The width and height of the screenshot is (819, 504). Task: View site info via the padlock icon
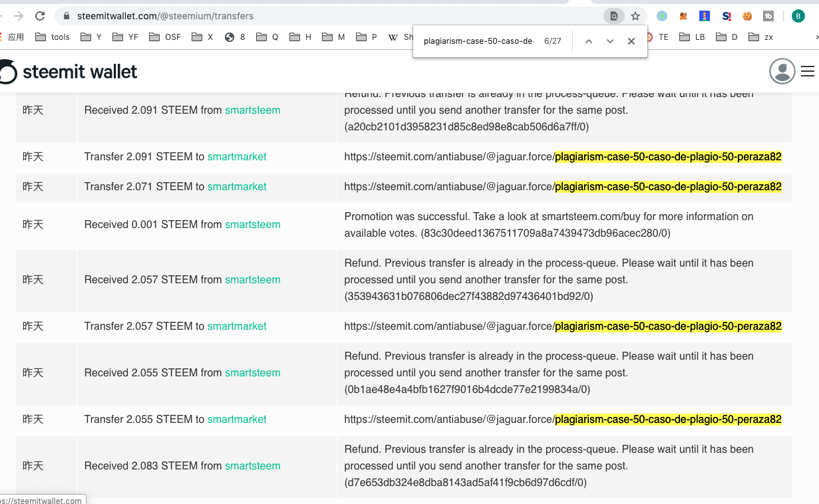pos(67,16)
